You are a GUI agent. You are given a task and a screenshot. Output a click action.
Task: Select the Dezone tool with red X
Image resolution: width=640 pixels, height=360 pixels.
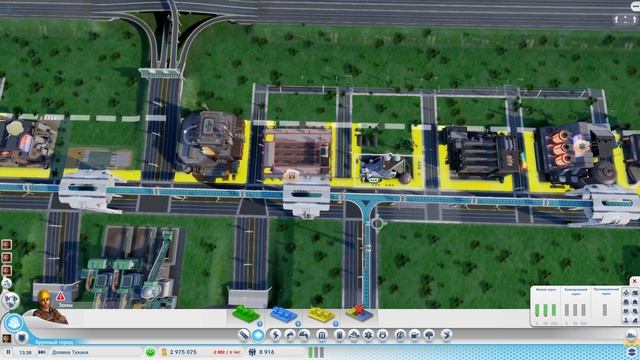(359, 313)
